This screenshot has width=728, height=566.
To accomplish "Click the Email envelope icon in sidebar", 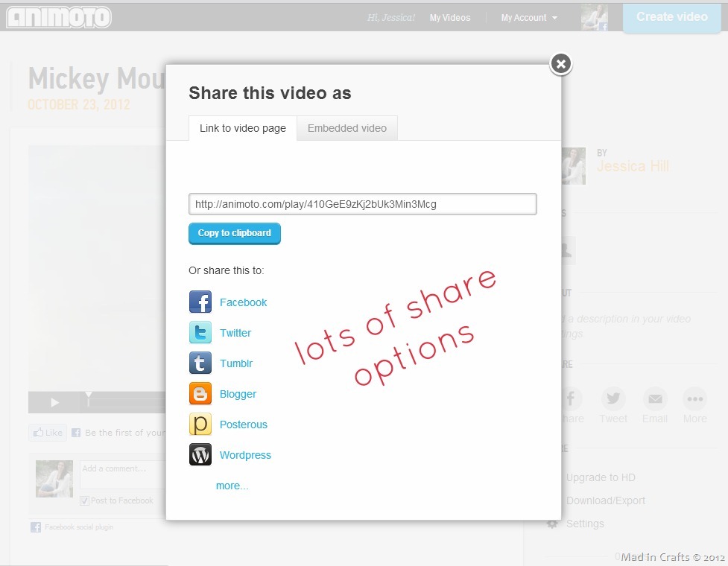I will (655, 398).
